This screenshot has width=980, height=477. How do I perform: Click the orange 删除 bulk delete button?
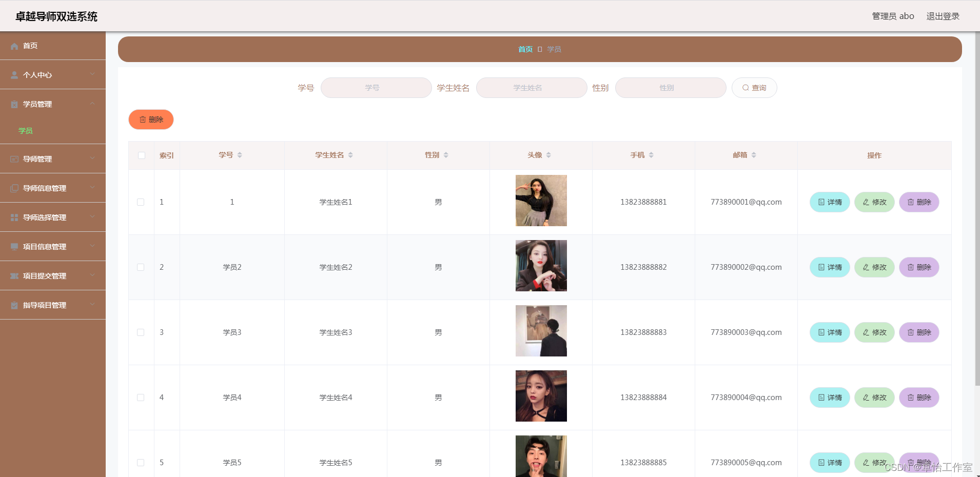(x=151, y=119)
